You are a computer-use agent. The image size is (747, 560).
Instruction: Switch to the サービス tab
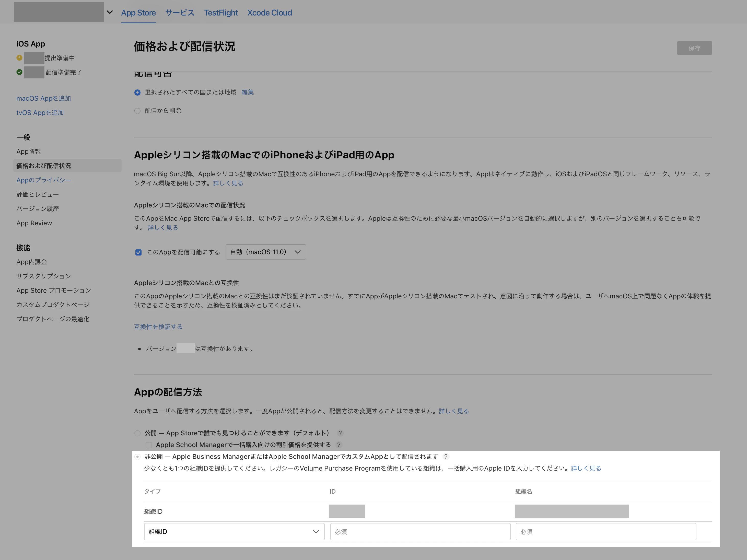click(x=180, y=13)
